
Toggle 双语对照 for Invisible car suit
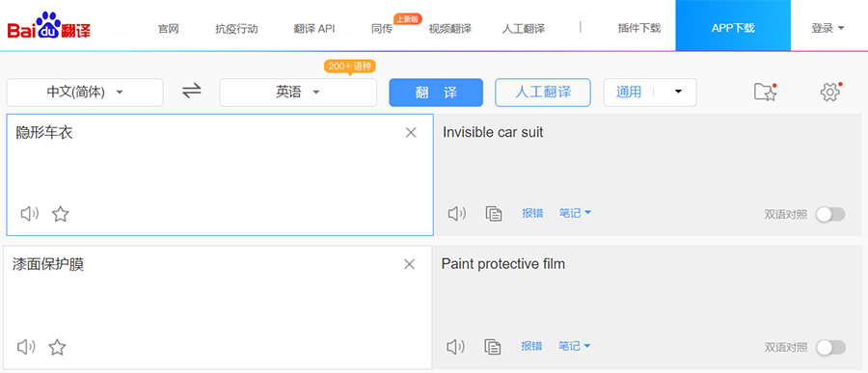coord(830,215)
